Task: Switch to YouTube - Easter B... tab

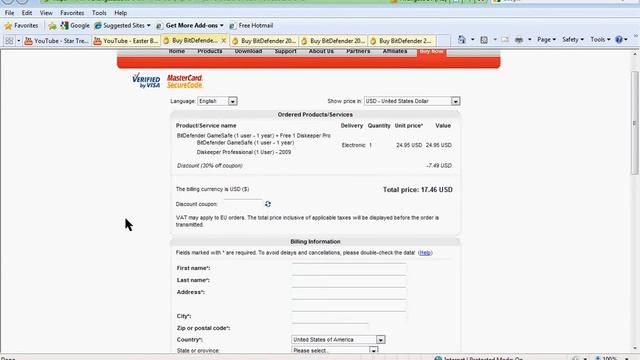Action: 126,41
